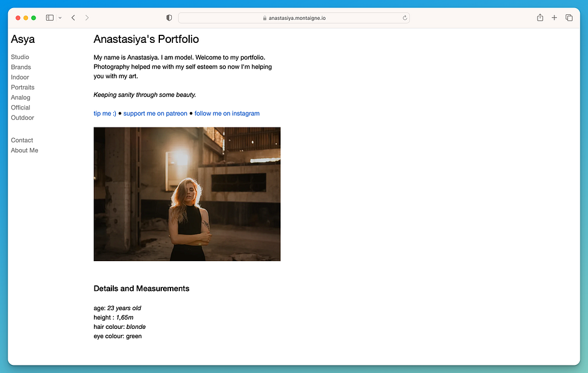Click the padlock icon in address bar
This screenshot has width=588, height=373.
click(264, 18)
